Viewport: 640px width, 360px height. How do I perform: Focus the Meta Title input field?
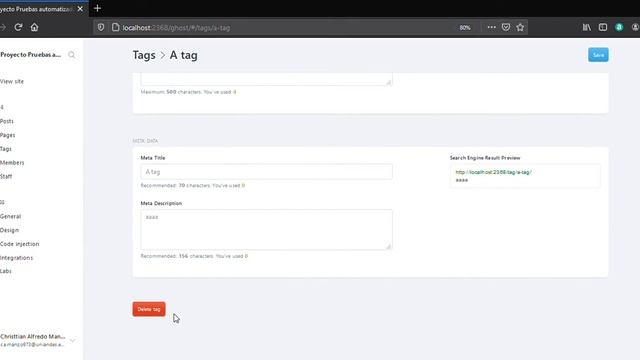[x=267, y=172]
